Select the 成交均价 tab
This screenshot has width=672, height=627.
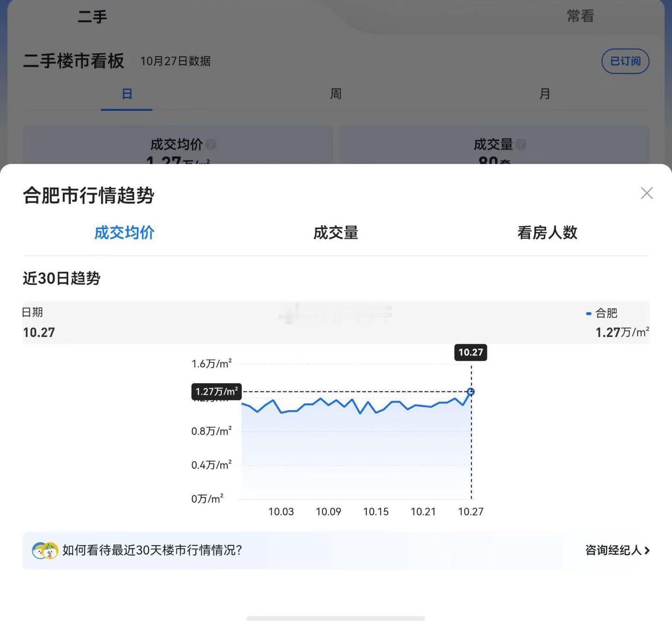pyautogui.click(x=124, y=232)
